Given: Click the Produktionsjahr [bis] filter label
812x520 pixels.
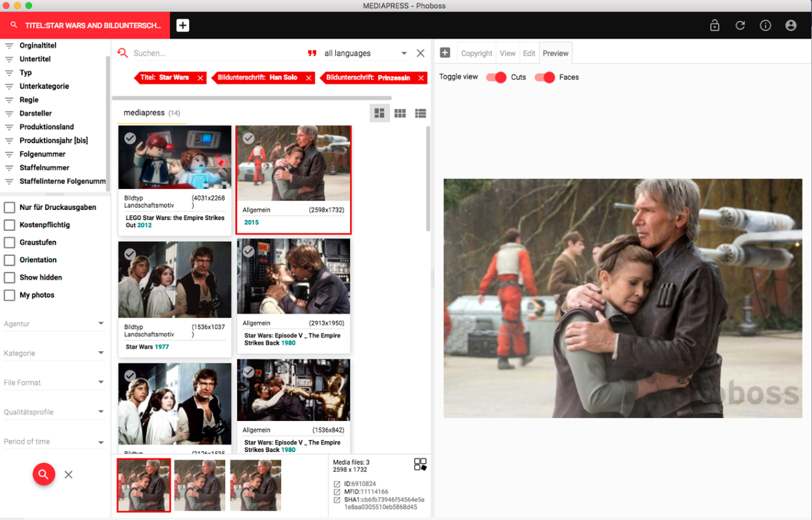Looking at the screenshot, I should pos(54,141).
